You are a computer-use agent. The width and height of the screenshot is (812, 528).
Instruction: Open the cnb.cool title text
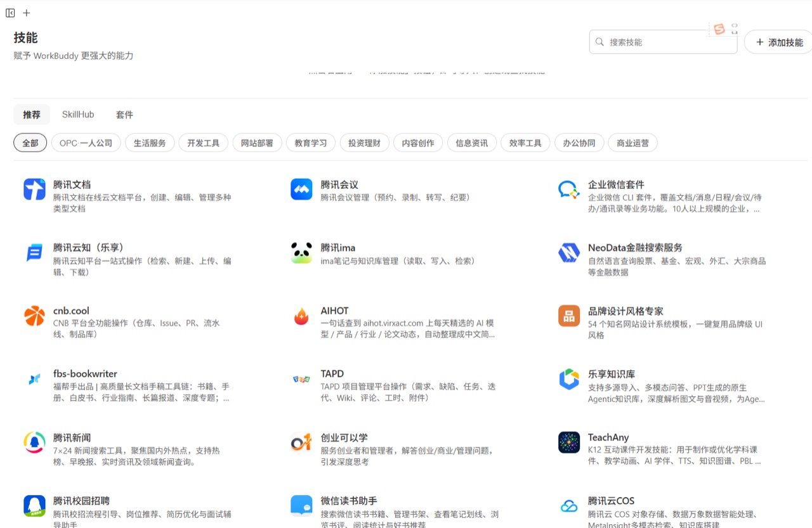(x=71, y=311)
